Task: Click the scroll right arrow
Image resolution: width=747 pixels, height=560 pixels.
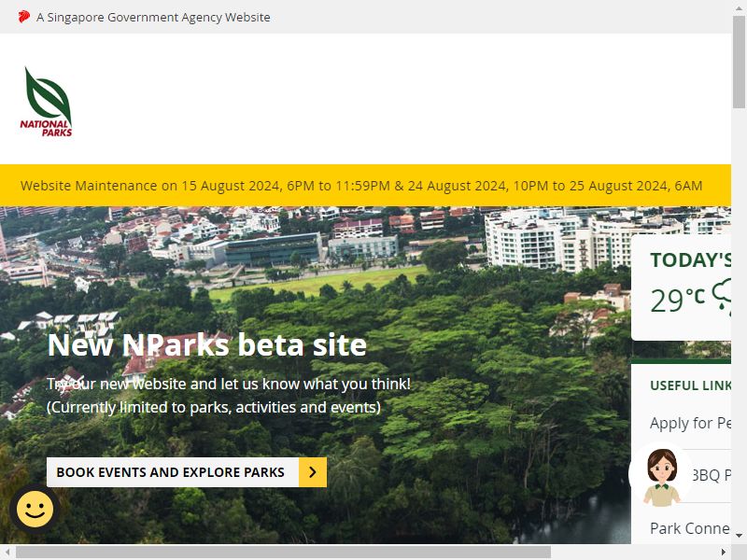Action: pos(724,553)
